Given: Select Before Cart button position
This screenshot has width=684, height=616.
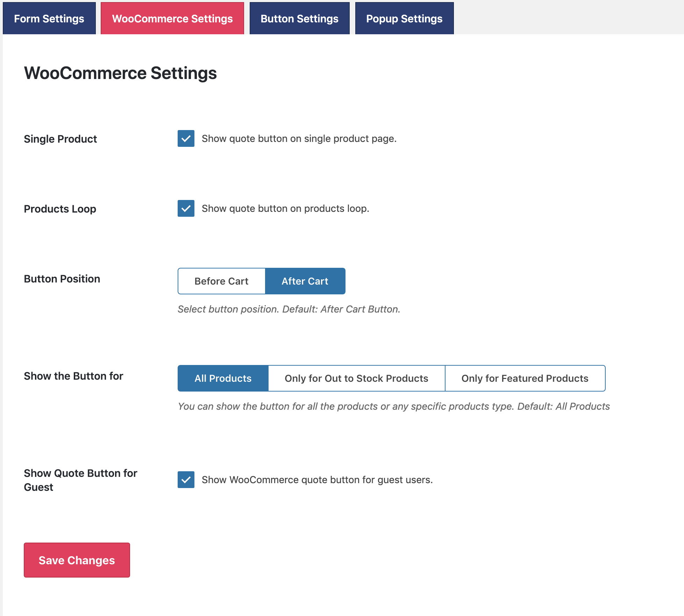Looking at the screenshot, I should (221, 281).
